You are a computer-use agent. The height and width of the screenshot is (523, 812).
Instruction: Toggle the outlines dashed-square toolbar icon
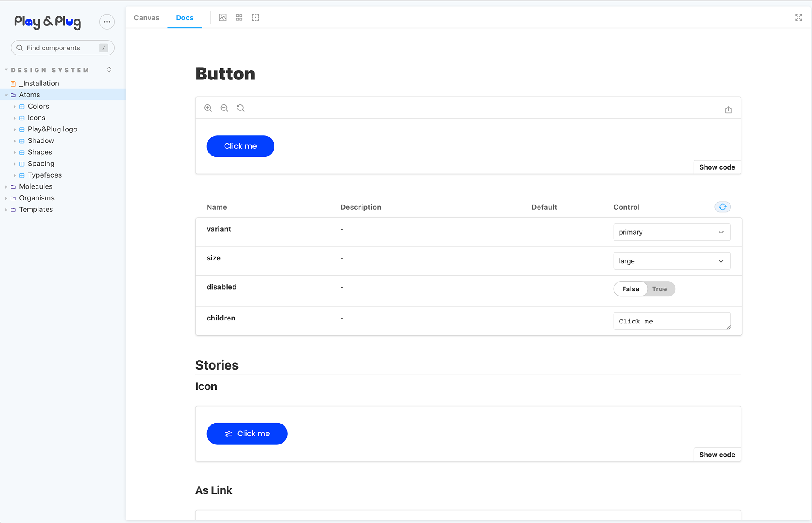click(255, 18)
